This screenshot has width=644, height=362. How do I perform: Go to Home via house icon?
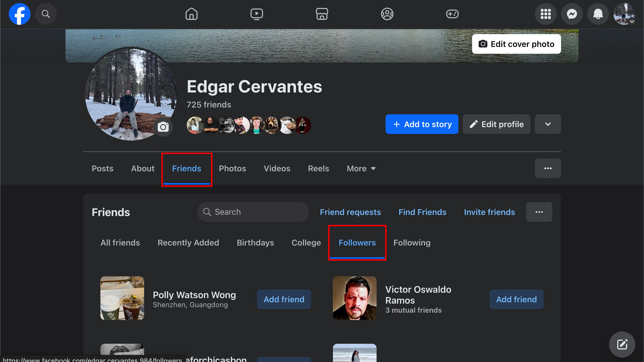point(191,14)
